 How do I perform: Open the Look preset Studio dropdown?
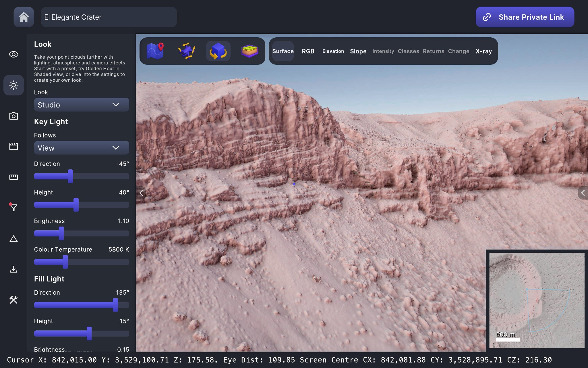82,105
